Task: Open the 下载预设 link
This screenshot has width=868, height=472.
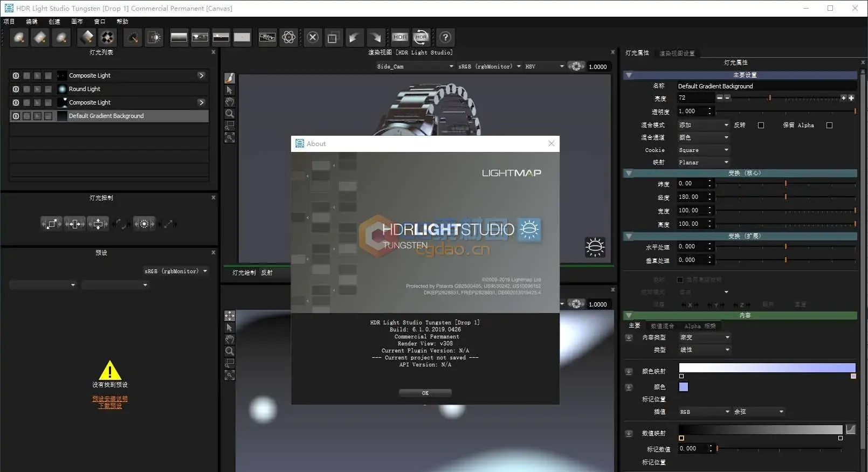Action: click(x=110, y=406)
